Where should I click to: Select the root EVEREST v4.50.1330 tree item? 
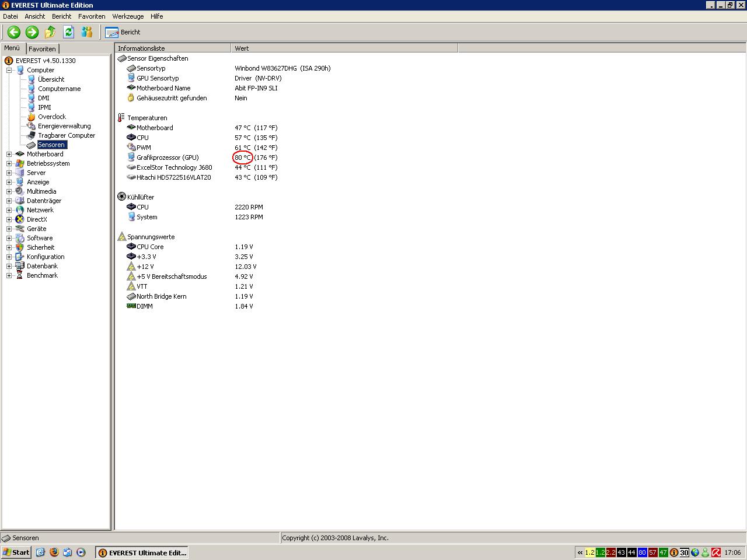tap(46, 61)
